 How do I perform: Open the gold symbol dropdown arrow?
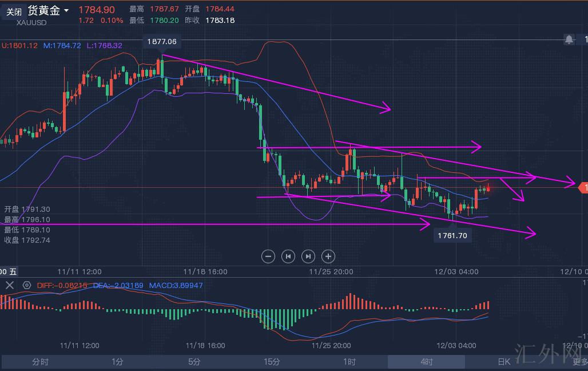coord(67,10)
